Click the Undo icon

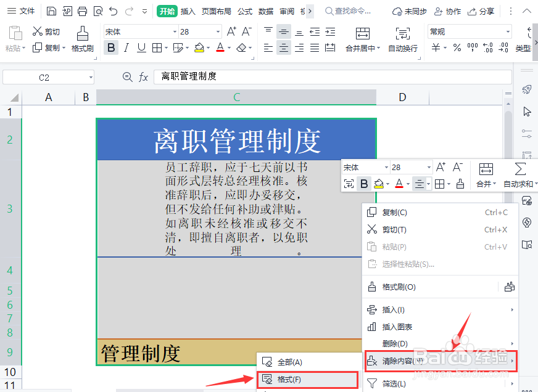tap(113, 11)
